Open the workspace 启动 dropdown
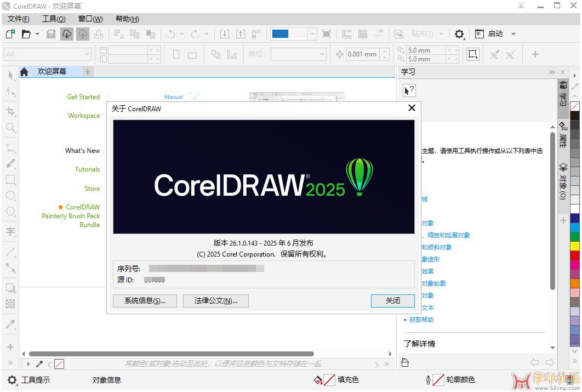The height and width of the screenshot is (392, 582). [513, 34]
